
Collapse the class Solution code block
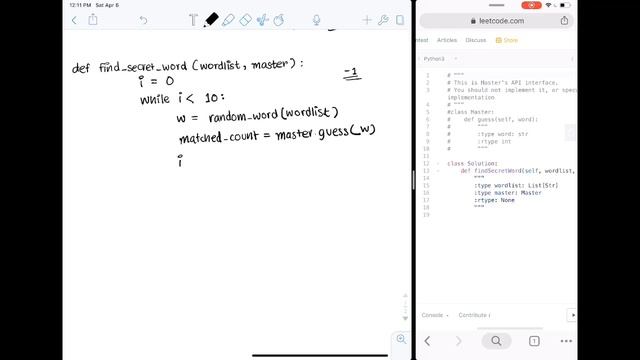438,164
